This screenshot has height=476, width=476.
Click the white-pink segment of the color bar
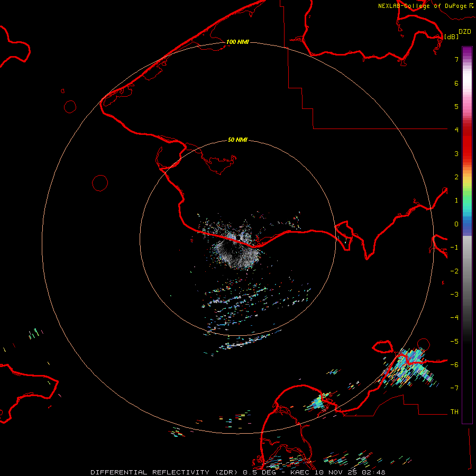(467, 93)
